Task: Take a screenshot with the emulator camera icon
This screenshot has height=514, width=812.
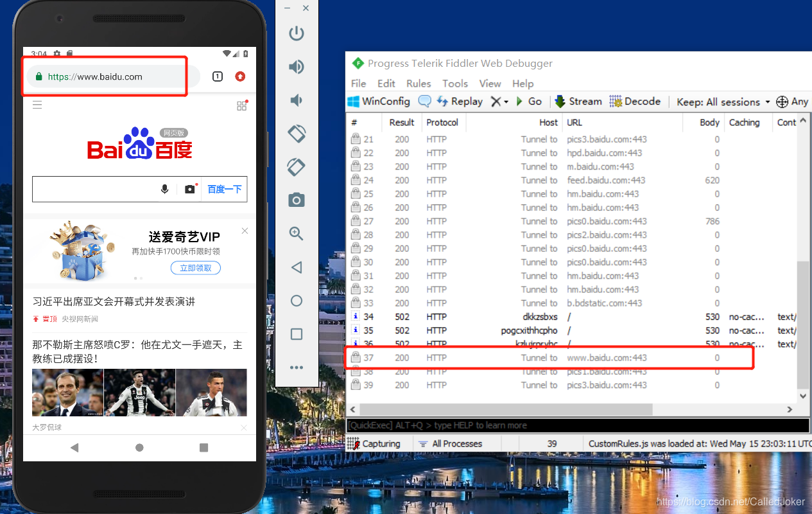Action: (x=297, y=200)
